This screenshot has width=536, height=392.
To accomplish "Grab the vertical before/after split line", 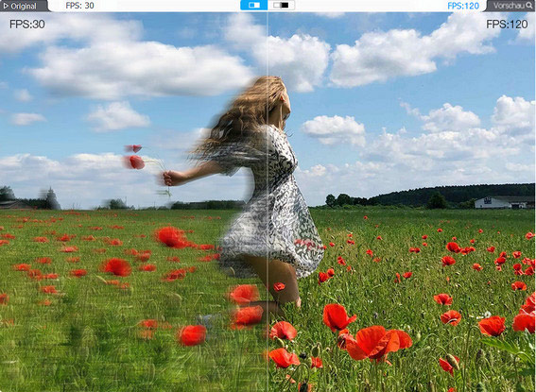I will (268, 201).
